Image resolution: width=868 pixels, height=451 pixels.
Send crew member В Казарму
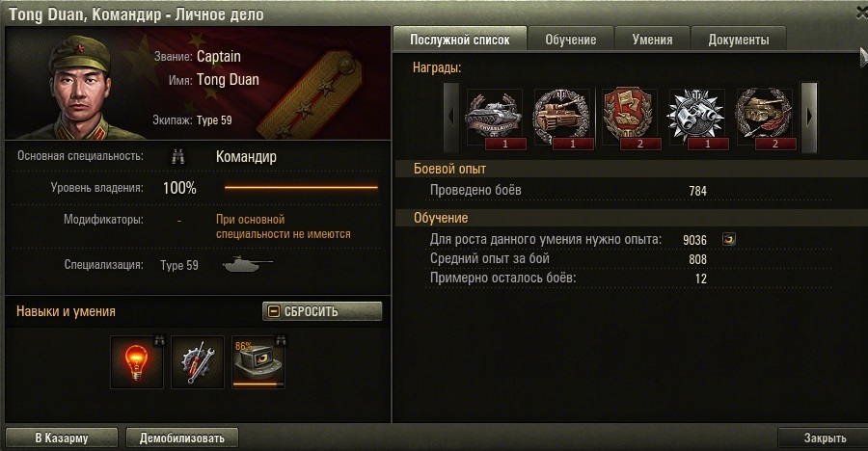(x=62, y=438)
